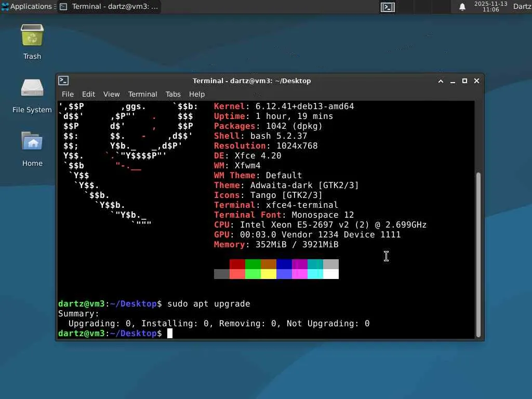Open the Dartz user menu

click(x=522, y=6)
